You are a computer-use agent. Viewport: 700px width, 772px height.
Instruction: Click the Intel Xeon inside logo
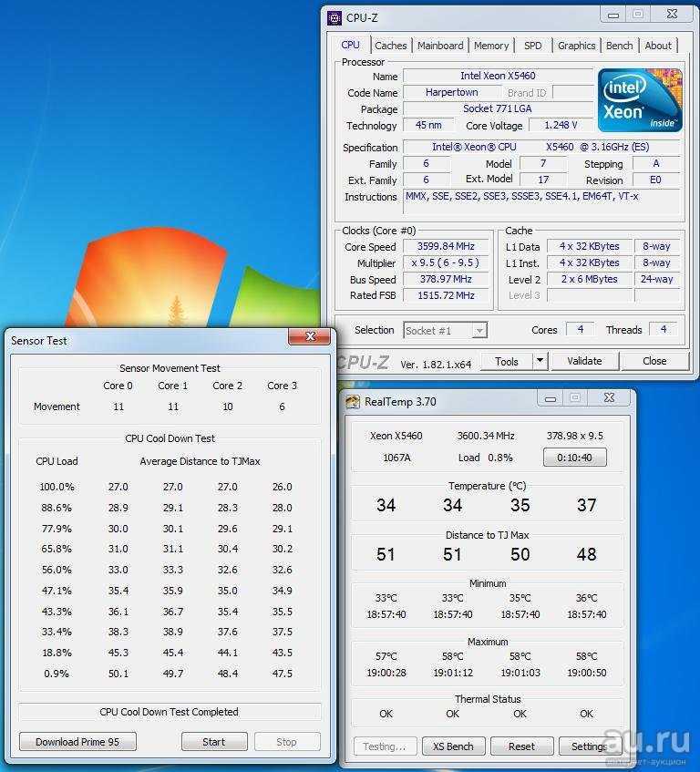640,100
